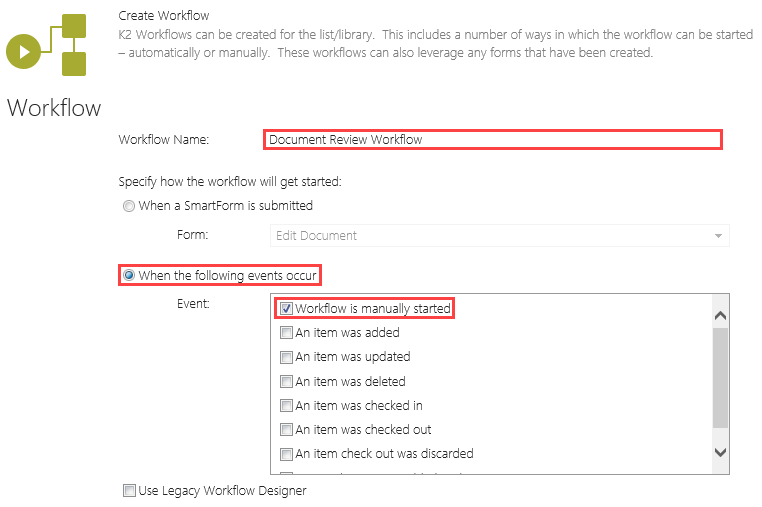Enable 'An item was checked out' event
Viewport: 762px width, 507px height.
point(287,430)
